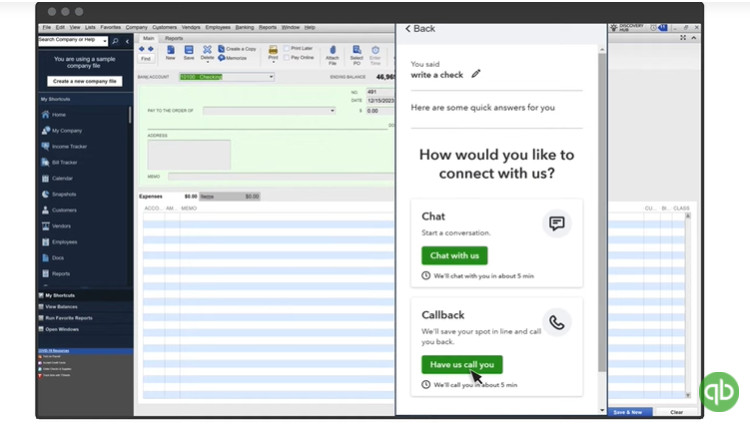
Task: Expand the search box dropdown arrow
Action: (x=105, y=42)
